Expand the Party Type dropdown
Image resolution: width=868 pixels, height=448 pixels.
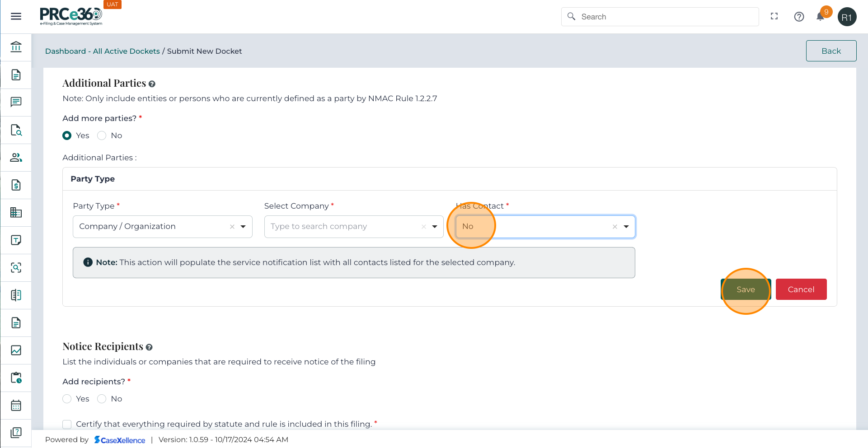click(x=243, y=227)
